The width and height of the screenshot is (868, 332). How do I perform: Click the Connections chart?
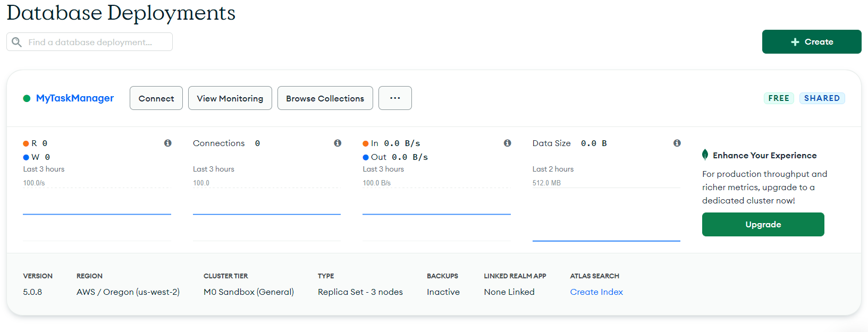click(267, 214)
